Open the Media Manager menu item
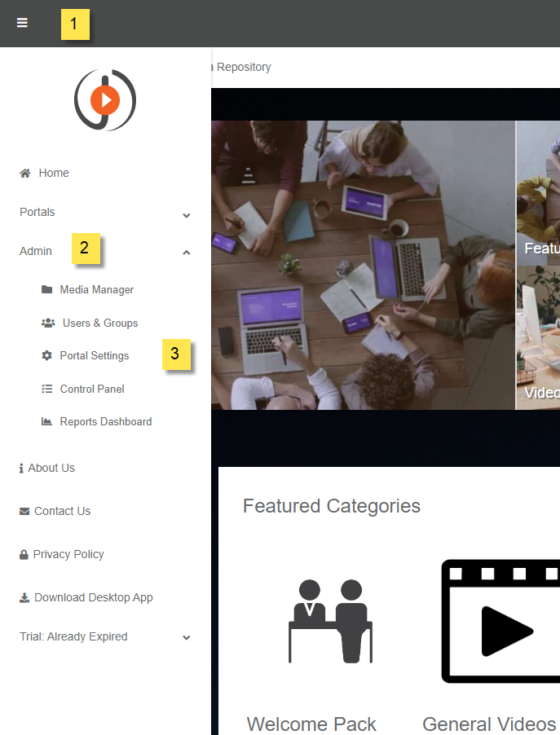This screenshot has height=735, width=560. (x=96, y=289)
